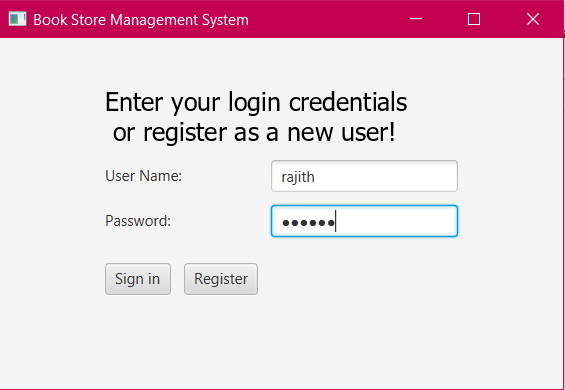Focus the User Name input field
The image size is (565, 390).
pos(364,176)
